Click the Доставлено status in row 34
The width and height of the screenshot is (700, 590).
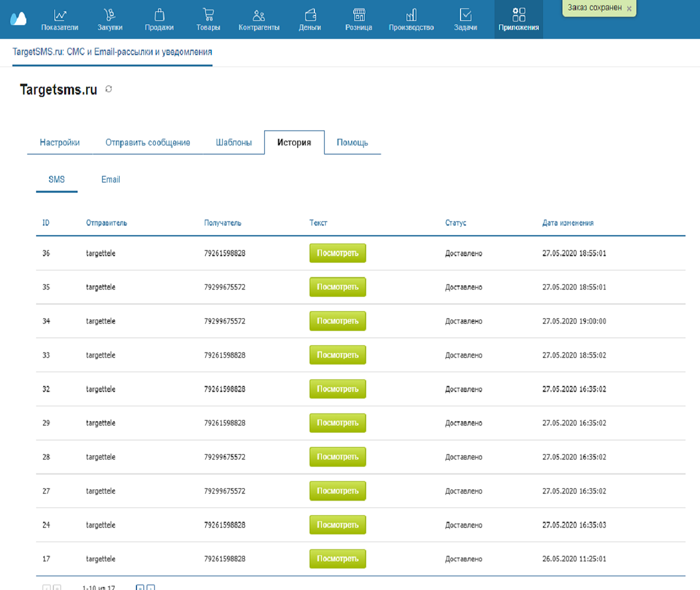[x=463, y=321]
